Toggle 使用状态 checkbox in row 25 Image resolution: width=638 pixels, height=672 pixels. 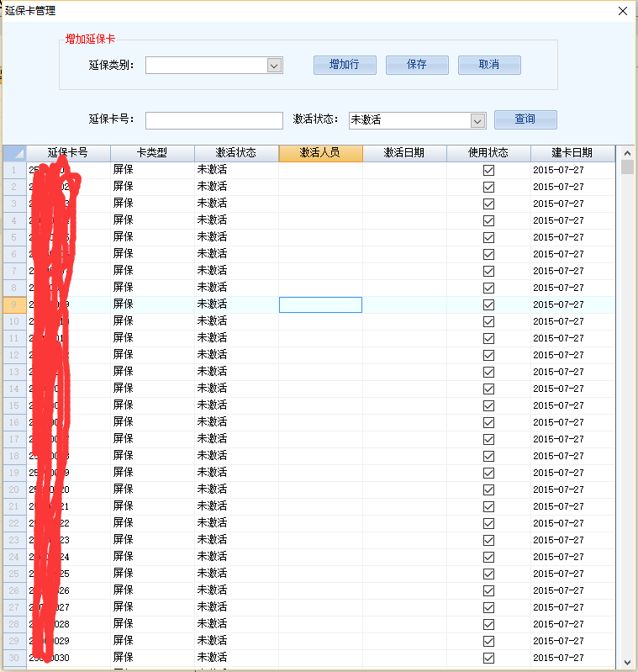[x=488, y=574]
